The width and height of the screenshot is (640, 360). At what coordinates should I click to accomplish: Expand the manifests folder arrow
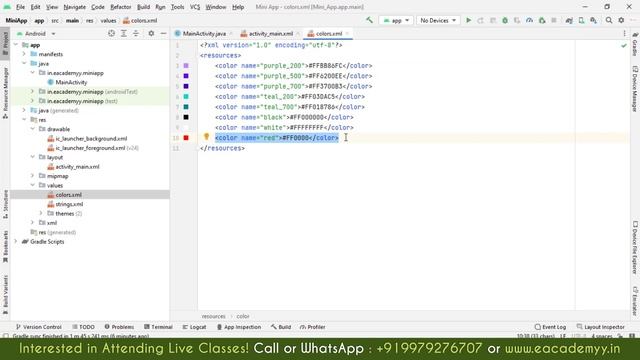tap(24, 54)
